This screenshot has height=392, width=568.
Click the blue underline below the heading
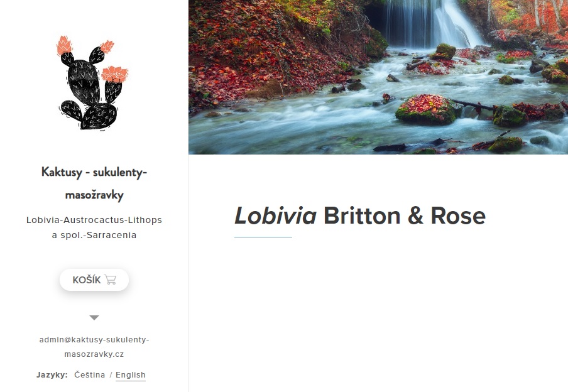tap(263, 237)
